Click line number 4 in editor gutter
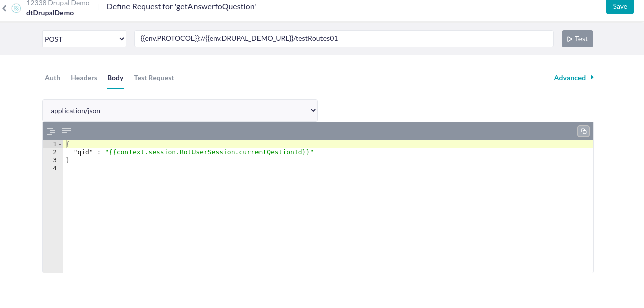The height and width of the screenshot is (308, 644). pos(55,168)
